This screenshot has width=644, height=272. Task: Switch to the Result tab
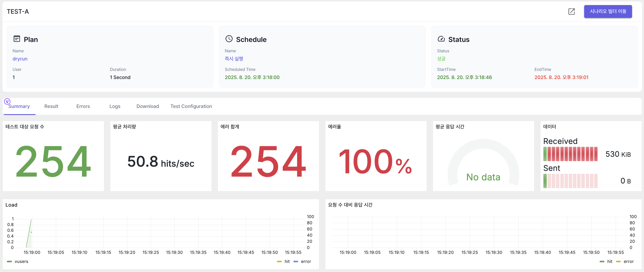coord(51,106)
